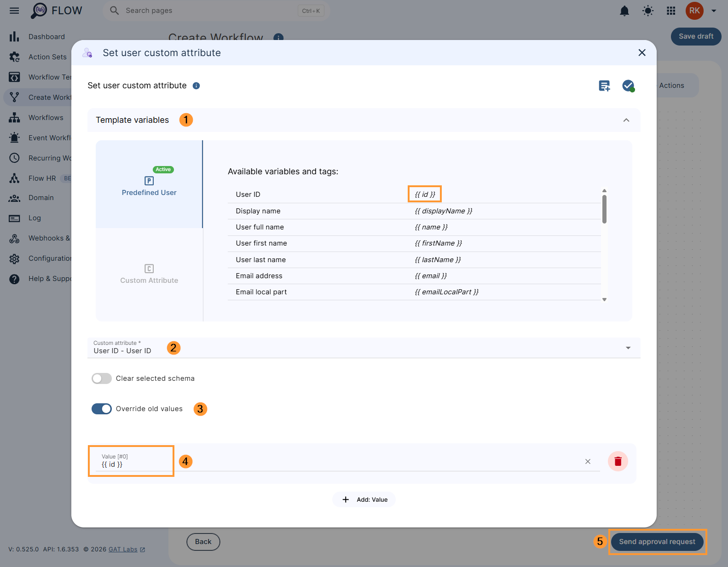Click the {{ lastName }} variable tag
728x567 pixels.
coord(438,260)
